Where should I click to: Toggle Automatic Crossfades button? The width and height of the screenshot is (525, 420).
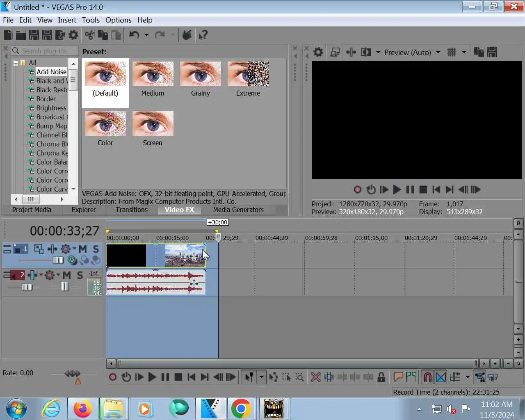click(441, 377)
